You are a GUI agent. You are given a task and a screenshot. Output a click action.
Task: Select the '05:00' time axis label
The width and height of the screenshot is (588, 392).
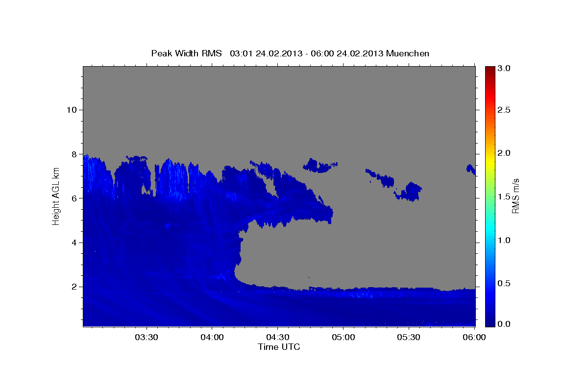[343, 337]
